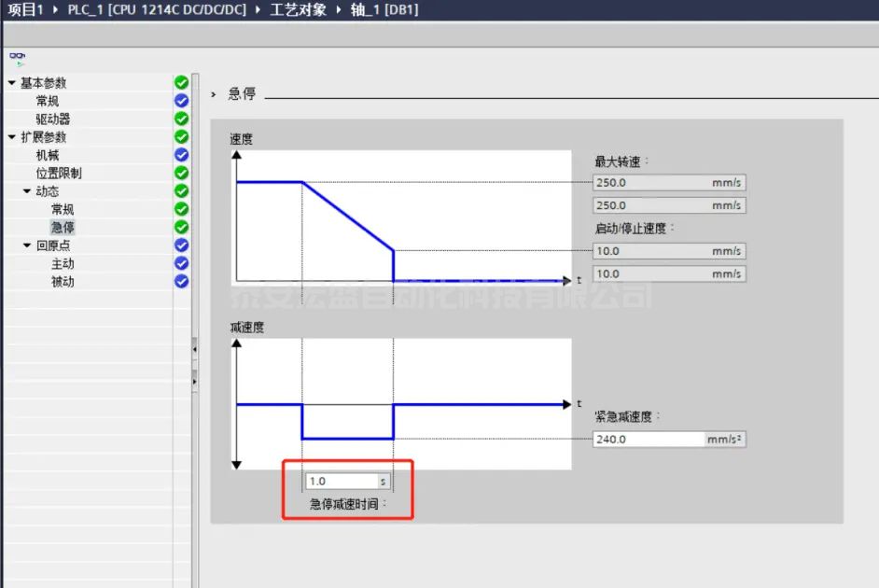Viewport: 879px width, 588px height.
Task: Select 被动 under 回原点
Action: point(63,282)
